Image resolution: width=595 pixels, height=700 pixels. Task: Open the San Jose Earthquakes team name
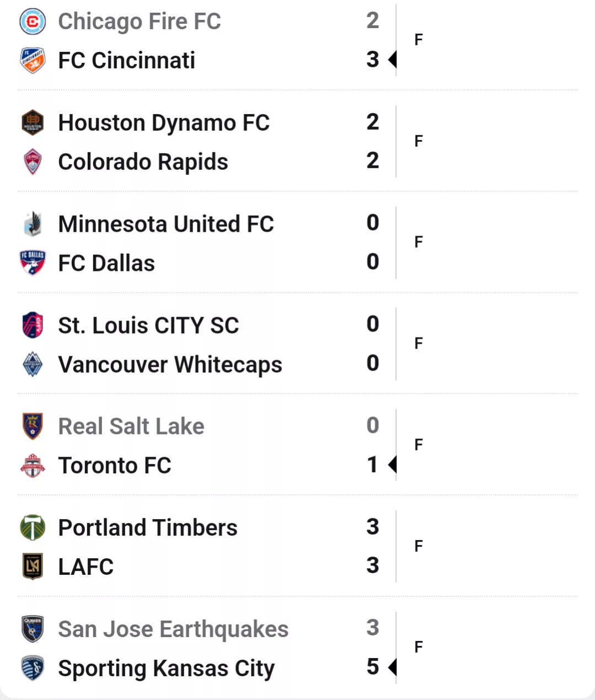(173, 629)
